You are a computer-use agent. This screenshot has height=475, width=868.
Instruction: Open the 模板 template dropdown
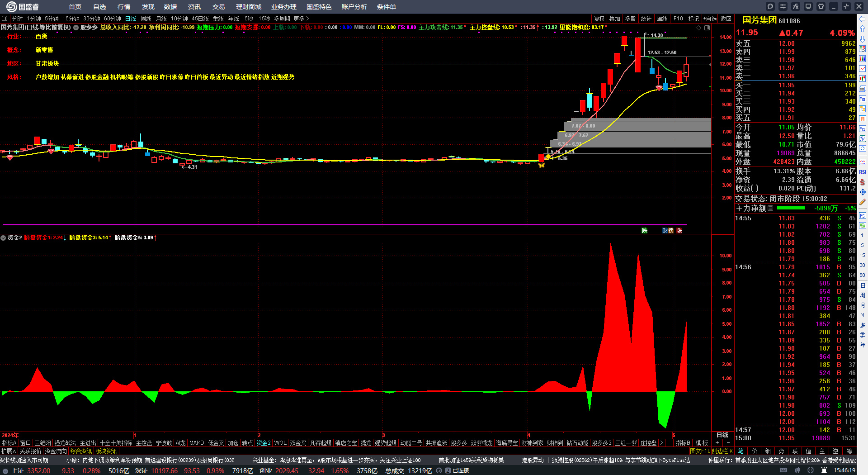(702, 443)
